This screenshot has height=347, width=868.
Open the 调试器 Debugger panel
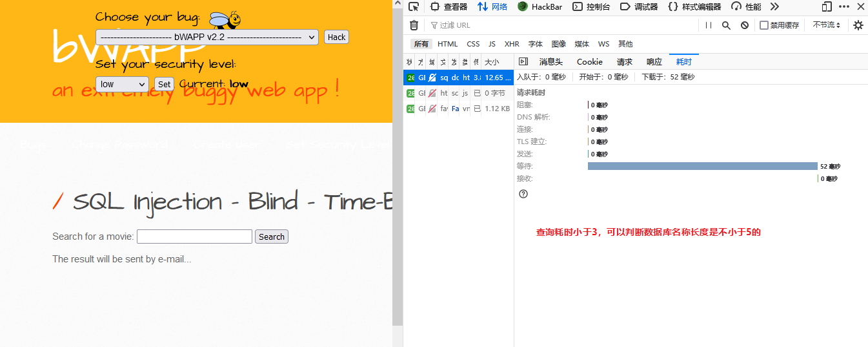639,6
